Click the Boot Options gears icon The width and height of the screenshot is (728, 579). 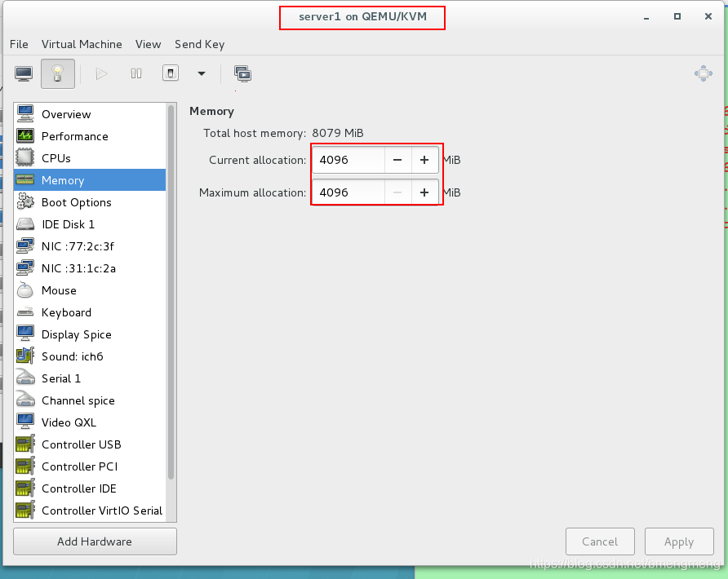coord(25,201)
